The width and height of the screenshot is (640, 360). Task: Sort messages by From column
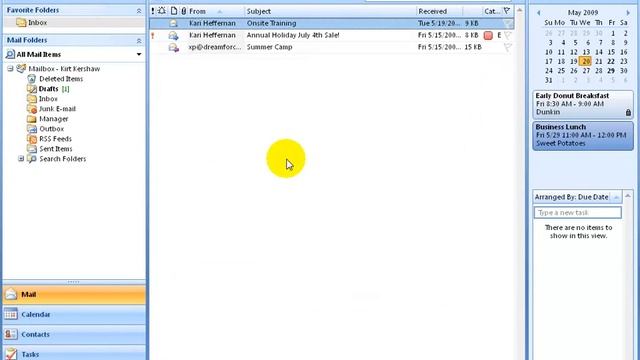pos(216,11)
